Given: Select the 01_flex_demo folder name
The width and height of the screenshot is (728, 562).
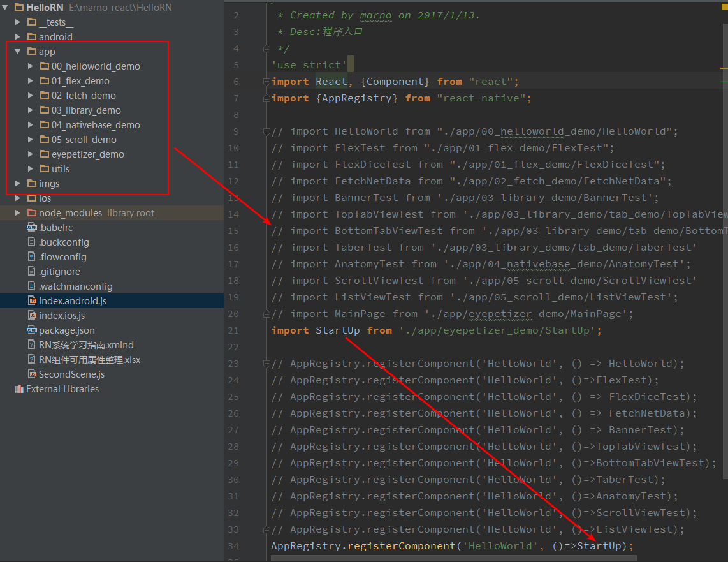Looking at the screenshot, I should (x=80, y=81).
